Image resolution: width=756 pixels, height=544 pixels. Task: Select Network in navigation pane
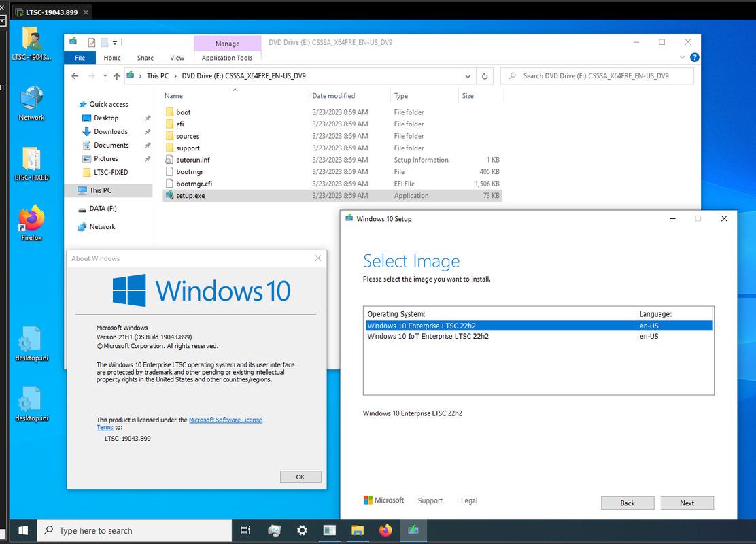(x=102, y=226)
